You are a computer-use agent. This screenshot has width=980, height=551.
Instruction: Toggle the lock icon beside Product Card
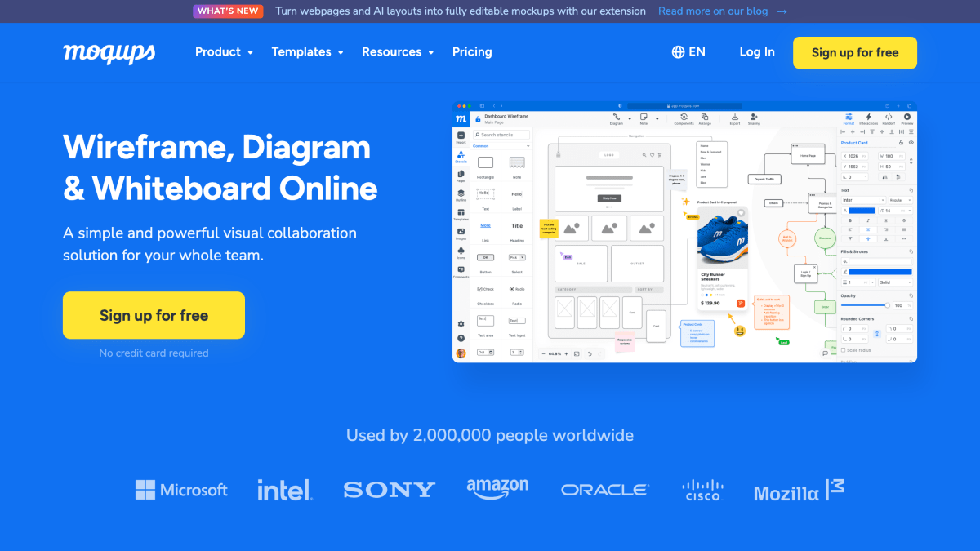(901, 143)
